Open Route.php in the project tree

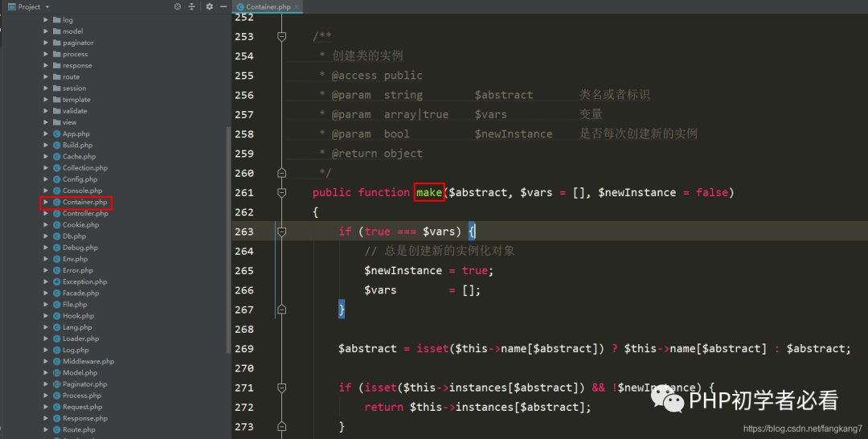pos(79,429)
